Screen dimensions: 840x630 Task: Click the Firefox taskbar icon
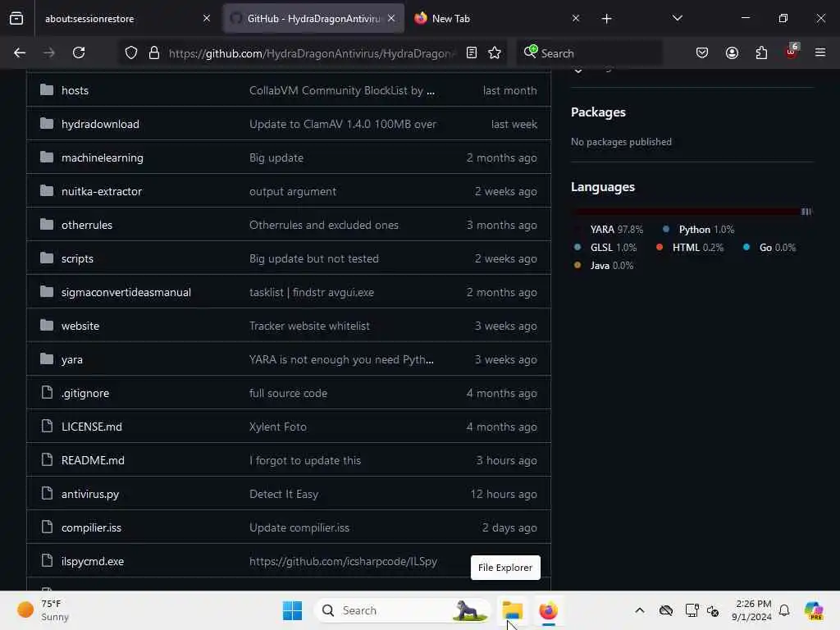548,610
